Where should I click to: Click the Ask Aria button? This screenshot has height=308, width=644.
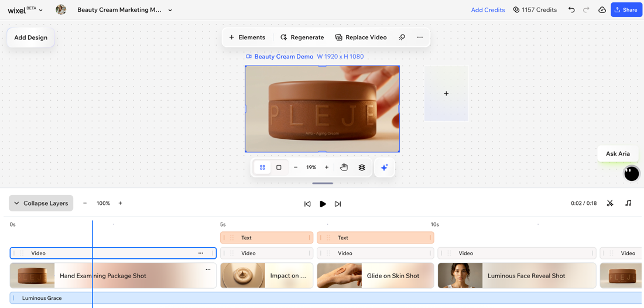click(x=618, y=153)
